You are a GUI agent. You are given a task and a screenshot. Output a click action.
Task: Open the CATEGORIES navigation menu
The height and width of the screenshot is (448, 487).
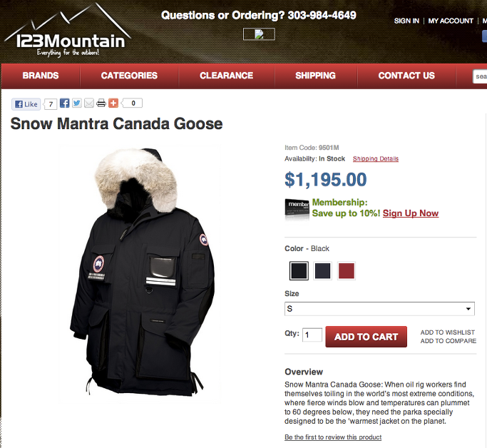(x=129, y=76)
